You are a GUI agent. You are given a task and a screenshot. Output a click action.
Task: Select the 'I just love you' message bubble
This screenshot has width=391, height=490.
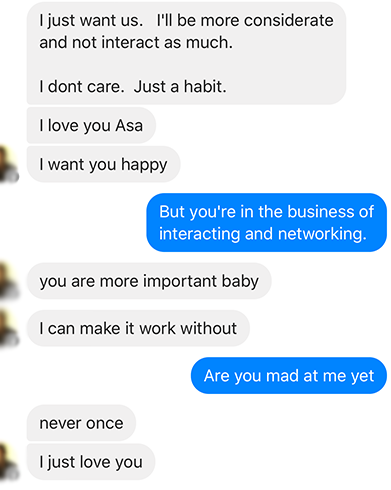(91, 462)
